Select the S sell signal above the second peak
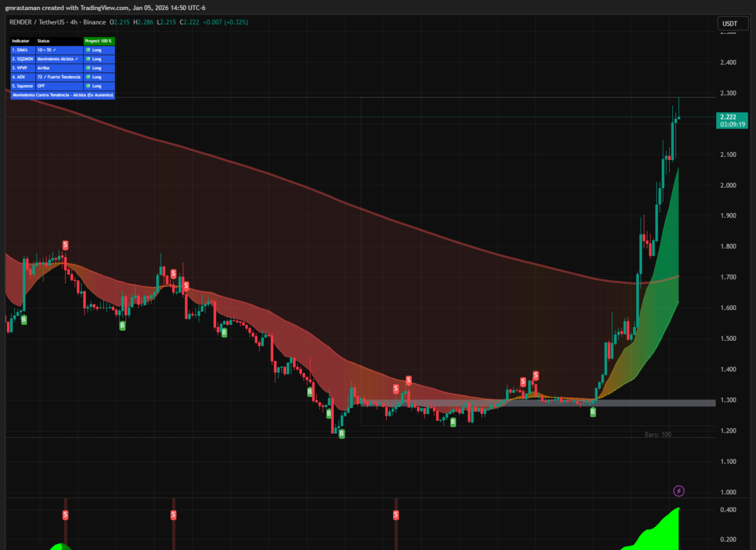This screenshot has height=550, width=756. click(x=173, y=273)
